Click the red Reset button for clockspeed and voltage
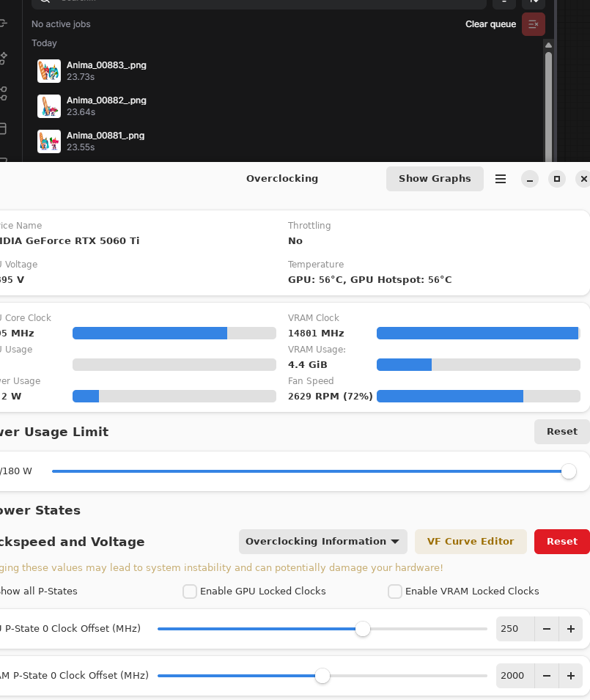This screenshot has height=700, width=590. [x=562, y=542]
